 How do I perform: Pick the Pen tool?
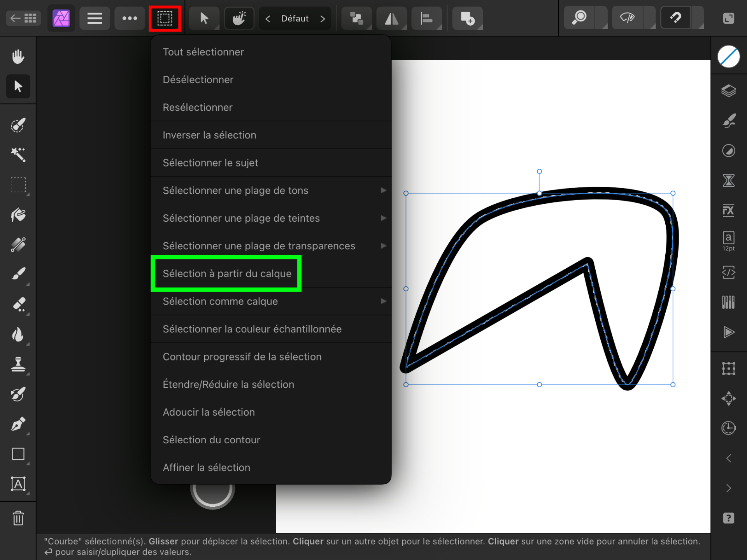click(x=18, y=424)
